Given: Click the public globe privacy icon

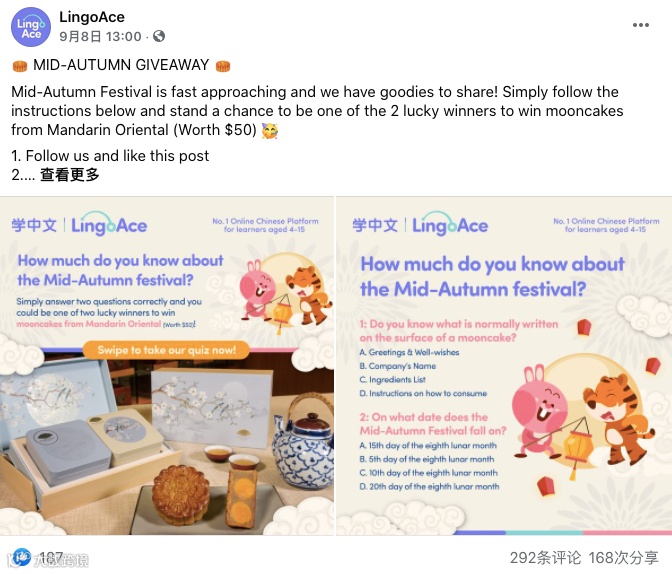Looking at the screenshot, I should tap(159, 36).
